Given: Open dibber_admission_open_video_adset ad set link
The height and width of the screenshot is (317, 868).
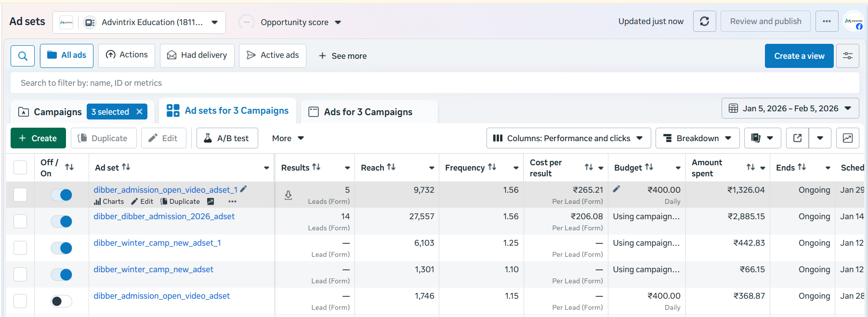Looking at the screenshot, I should (x=161, y=296).
